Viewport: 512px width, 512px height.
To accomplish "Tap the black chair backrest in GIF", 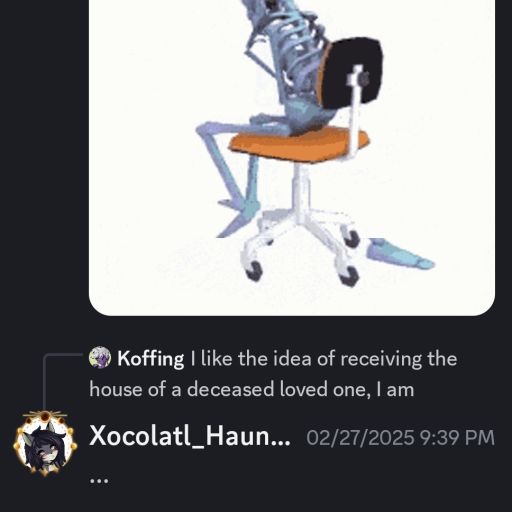I will click(x=353, y=71).
